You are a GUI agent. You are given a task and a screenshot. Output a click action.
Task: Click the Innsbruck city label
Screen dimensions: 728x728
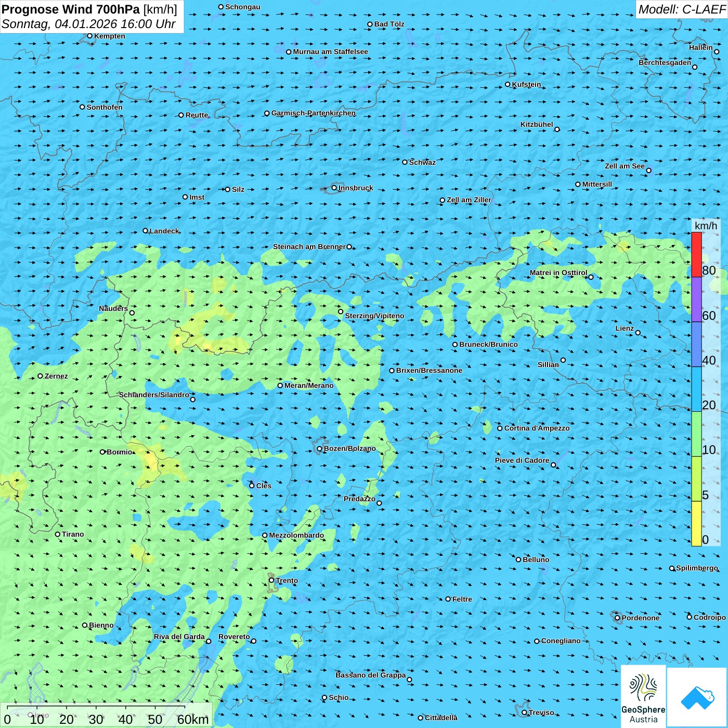pyautogui.click(x=356, y=188)
